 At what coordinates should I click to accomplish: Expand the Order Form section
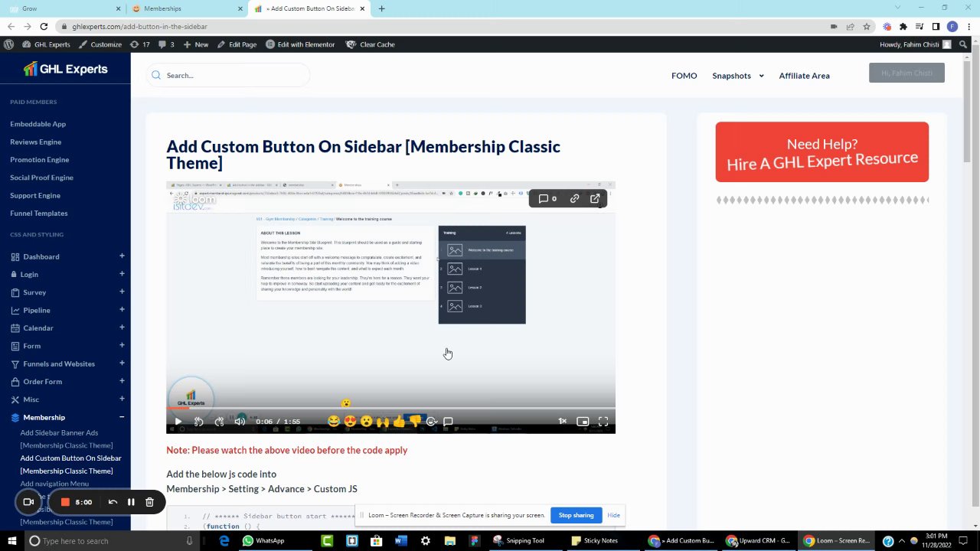(x=122, y=381)
